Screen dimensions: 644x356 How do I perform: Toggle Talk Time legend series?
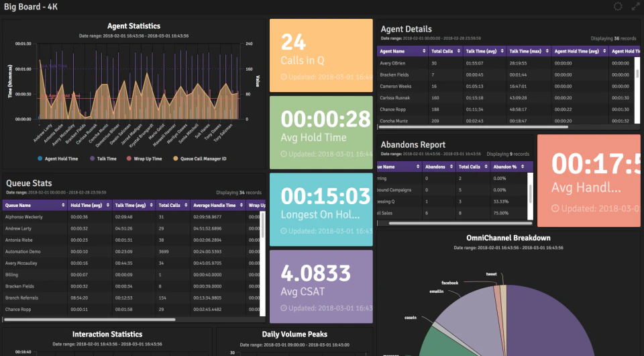tap(103, 159)
